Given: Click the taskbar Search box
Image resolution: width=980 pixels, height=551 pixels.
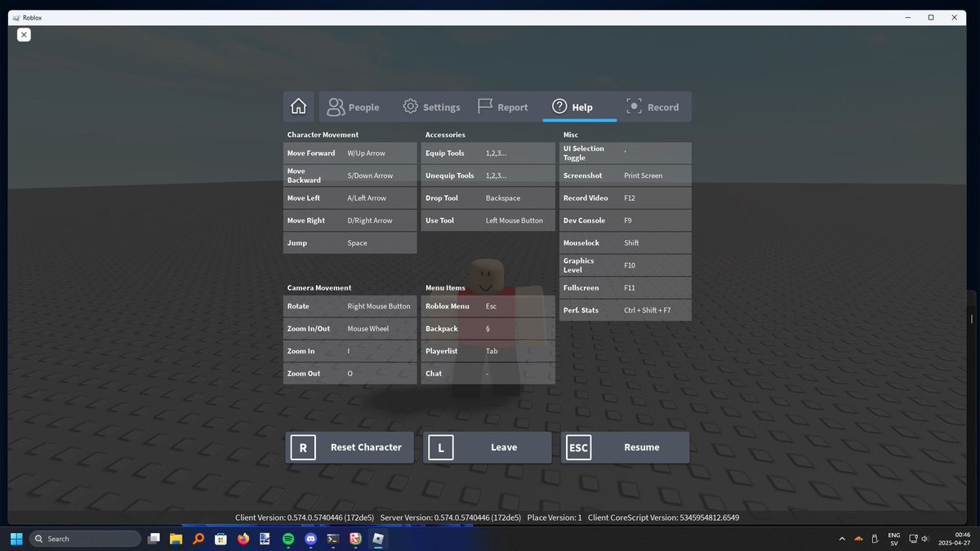Looking at the screenshot, I should pyautogui.click(x=85, y=539).
